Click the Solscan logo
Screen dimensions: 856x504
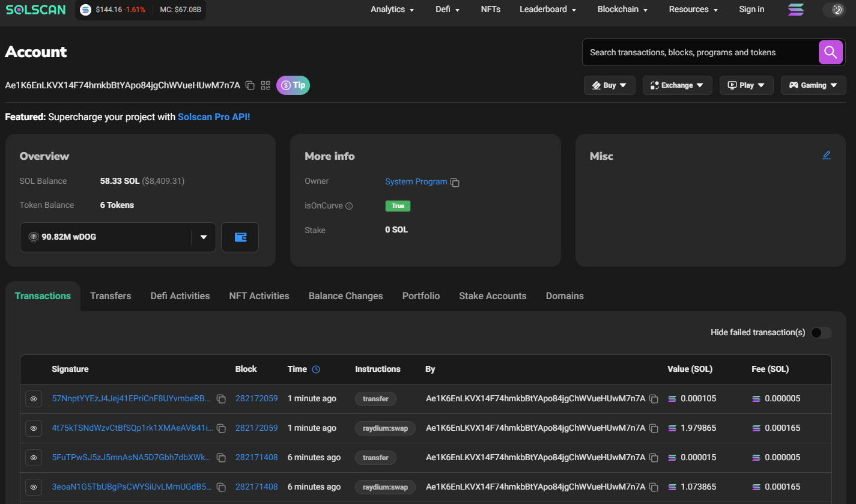pyautogui.click(x=35, y=10)
